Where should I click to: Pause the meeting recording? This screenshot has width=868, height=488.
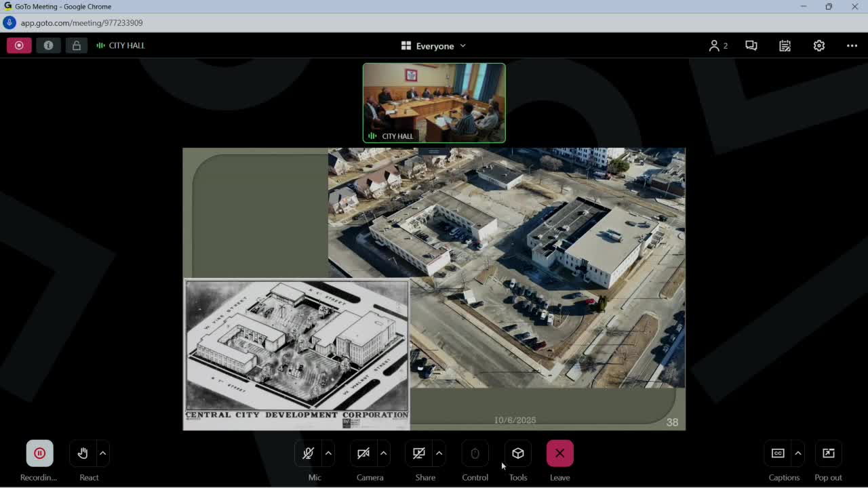[39, 453]
